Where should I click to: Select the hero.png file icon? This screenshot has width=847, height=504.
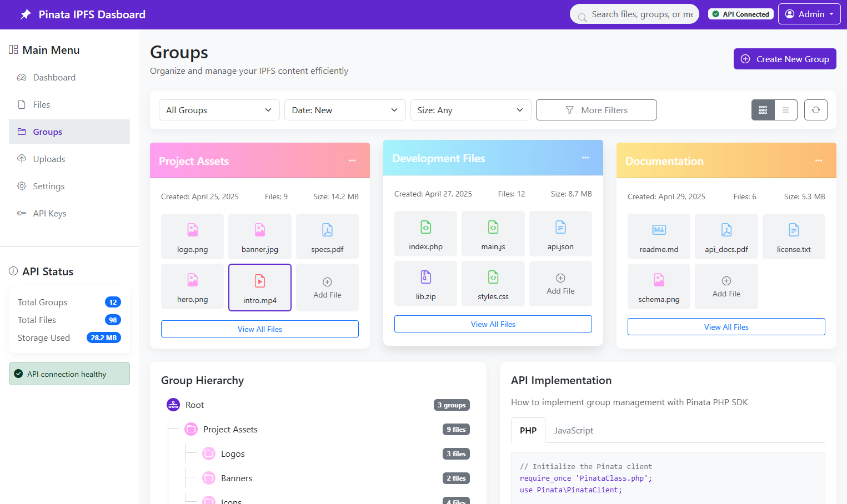click(192, 280)
